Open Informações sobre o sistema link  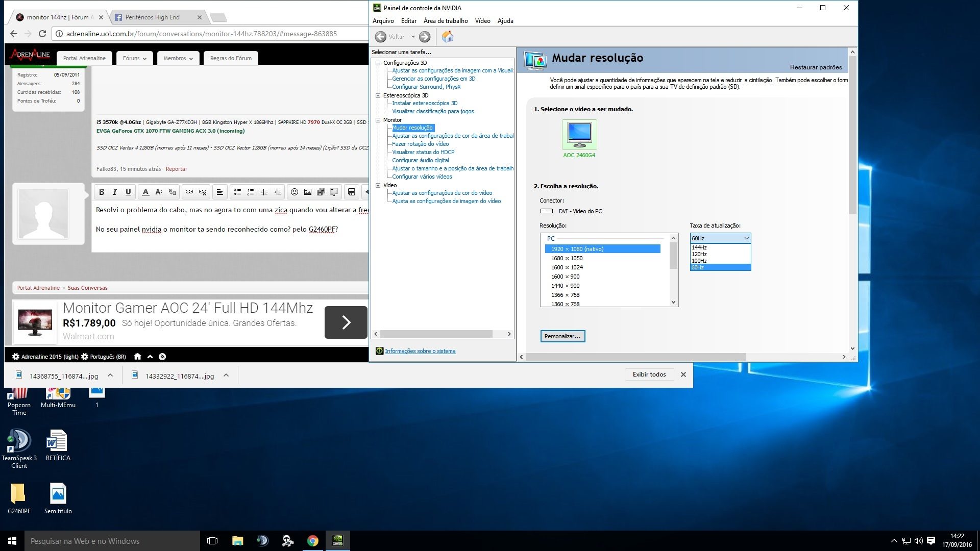tap(420, 351)
